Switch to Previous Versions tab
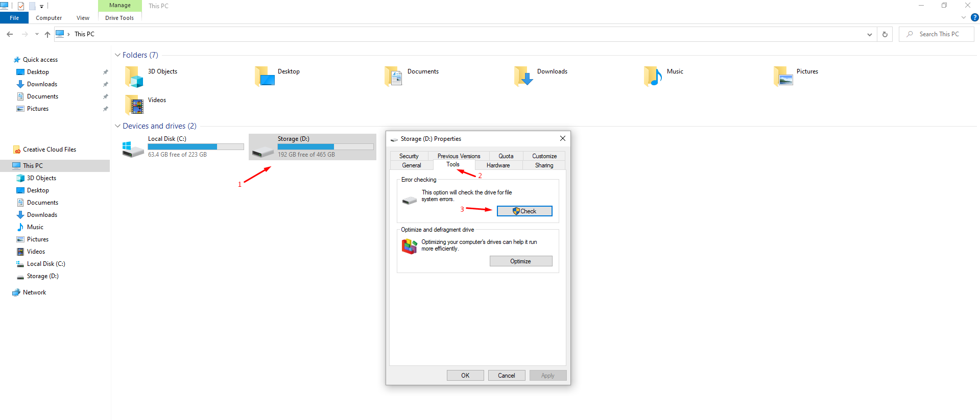 pos(459,156)
